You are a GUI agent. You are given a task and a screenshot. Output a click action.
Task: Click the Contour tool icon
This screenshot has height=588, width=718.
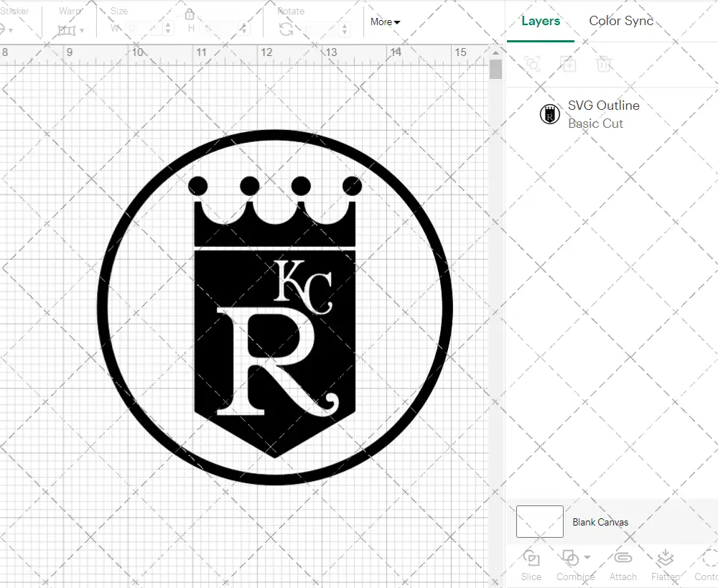(711, 558)
